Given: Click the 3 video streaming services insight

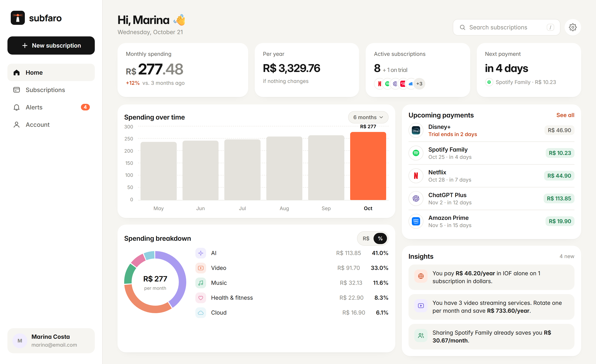Looking at the screenshot, I should [491, 307].
